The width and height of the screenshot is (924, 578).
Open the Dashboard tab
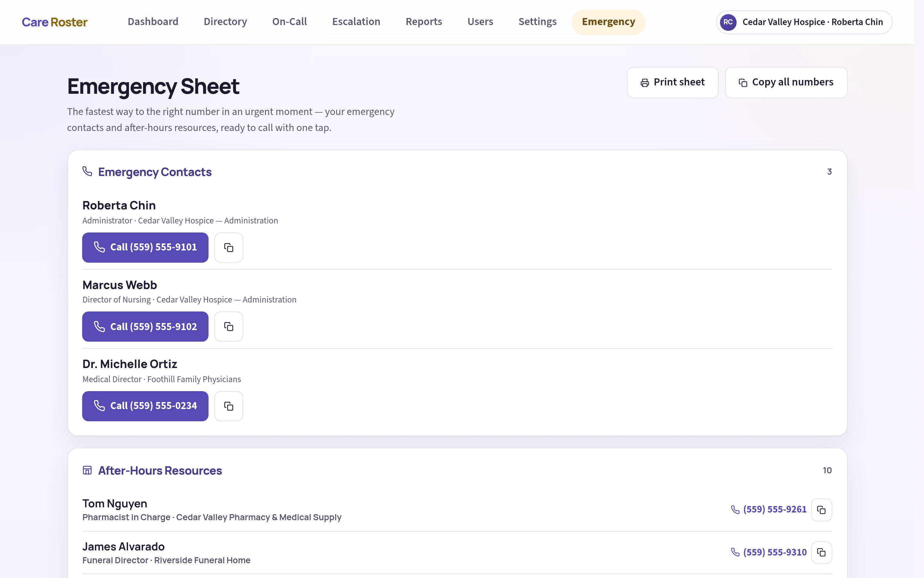click(153, 22)
